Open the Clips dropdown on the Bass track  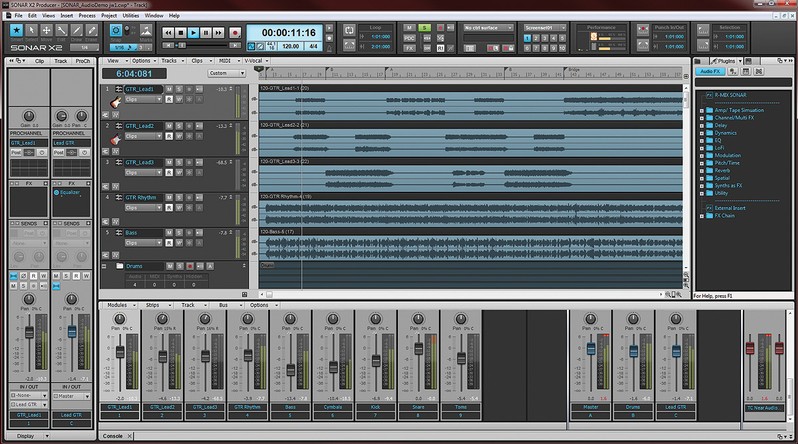(x=144, y=243)
